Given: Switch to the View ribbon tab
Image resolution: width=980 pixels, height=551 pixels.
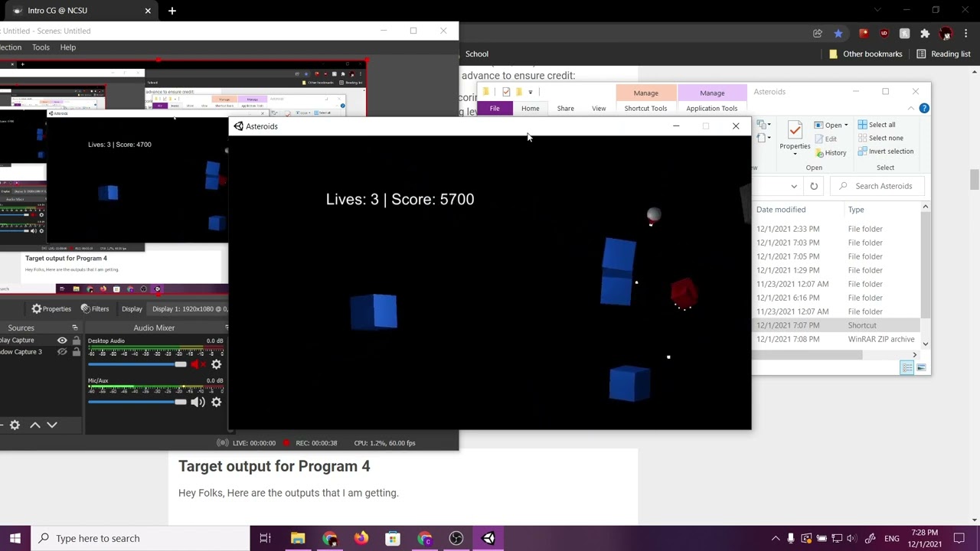Looking at the screenshot, I should (599, 109).
